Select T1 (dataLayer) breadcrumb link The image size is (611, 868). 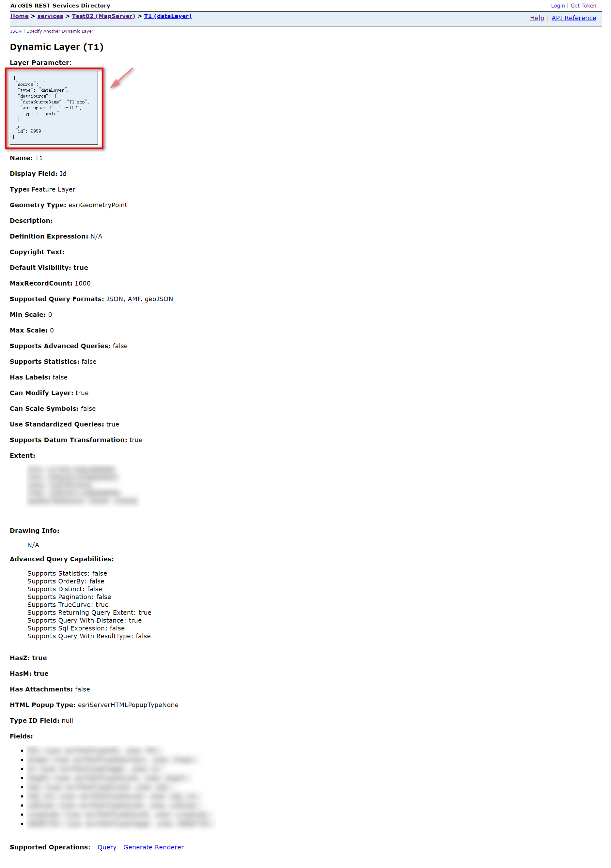167,16
